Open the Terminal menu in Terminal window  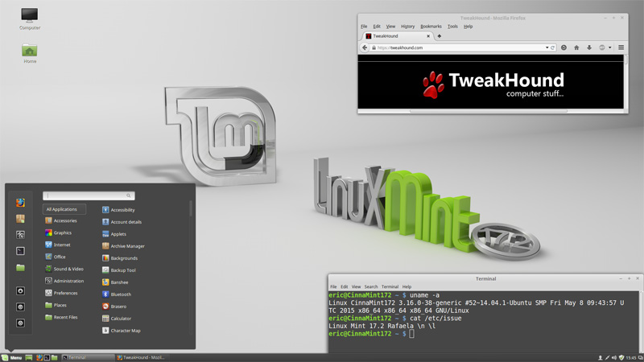click(390, 287)
